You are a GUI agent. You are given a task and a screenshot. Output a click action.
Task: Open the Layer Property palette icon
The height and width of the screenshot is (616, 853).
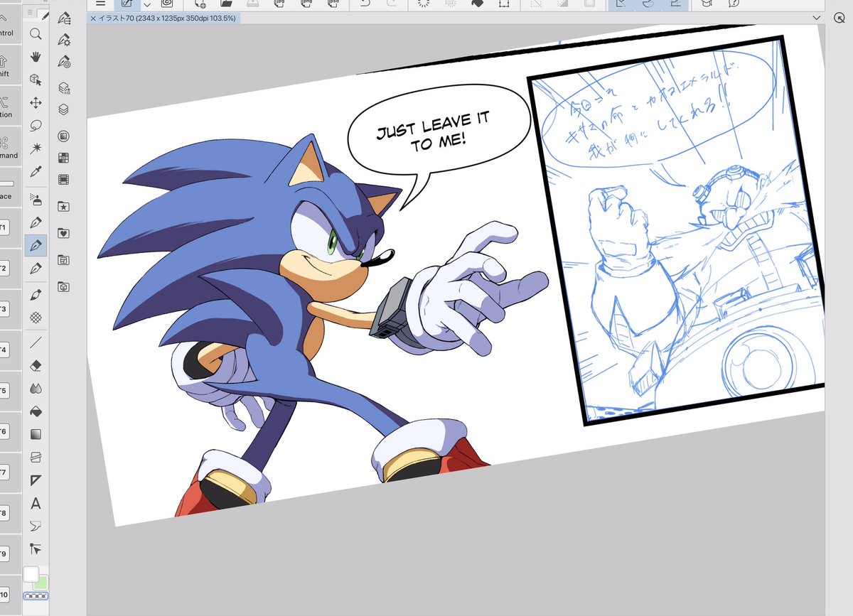pyautogui.click(x=64, y=87)
